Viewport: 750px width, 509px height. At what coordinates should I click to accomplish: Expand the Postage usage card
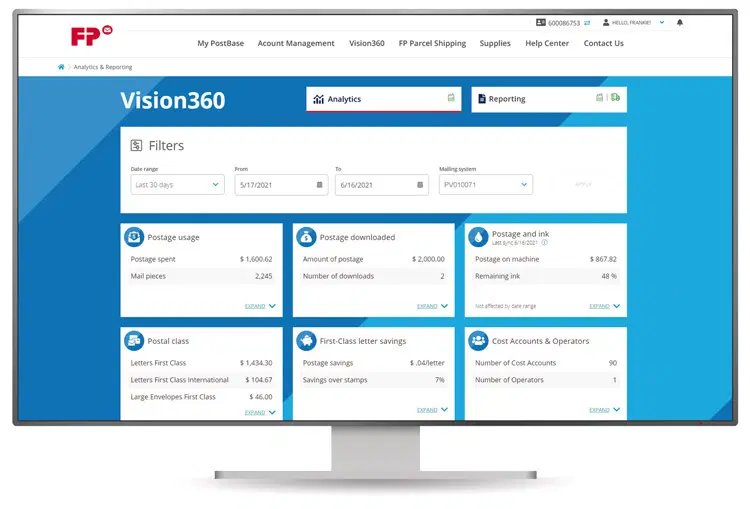click(x=260, y=306)
